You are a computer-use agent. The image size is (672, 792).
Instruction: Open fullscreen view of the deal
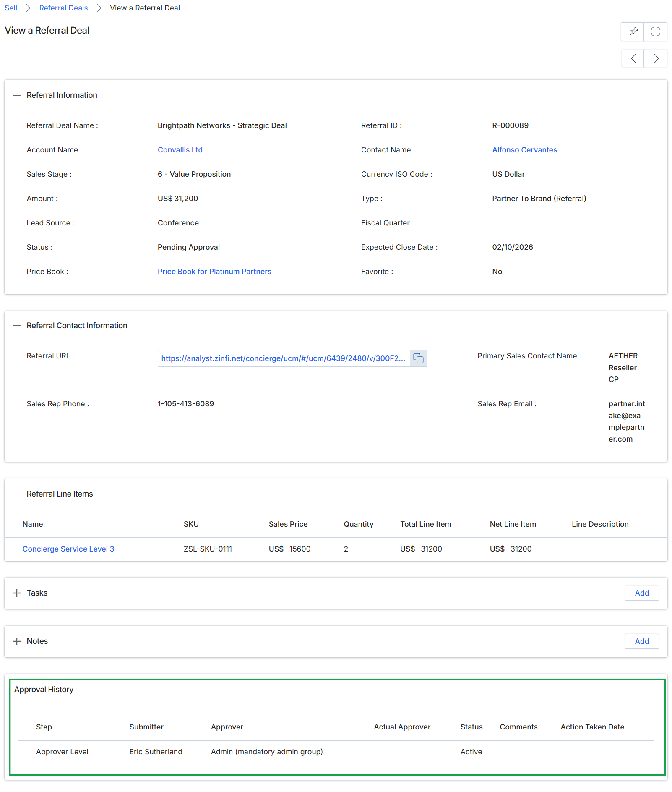click(655, 31)
